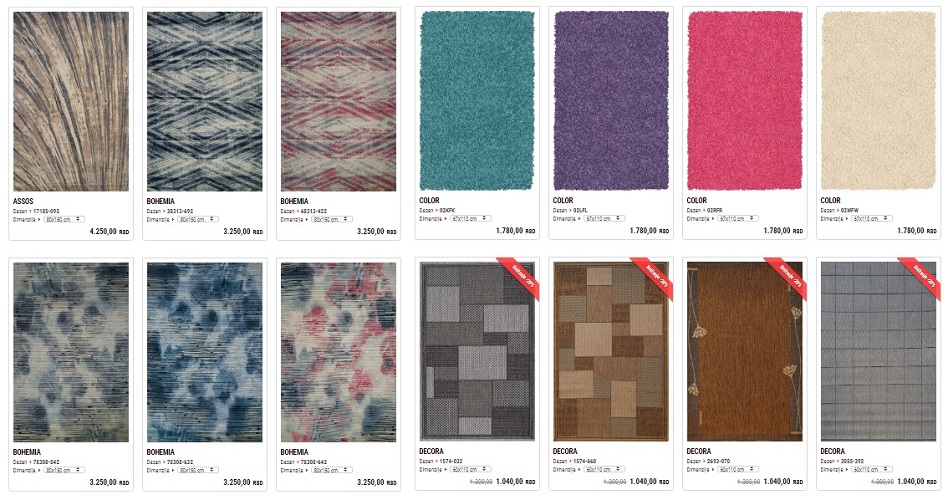
Task: Open dimension selector for turquoise COLOR rug
Action: [x=470, y=218]
